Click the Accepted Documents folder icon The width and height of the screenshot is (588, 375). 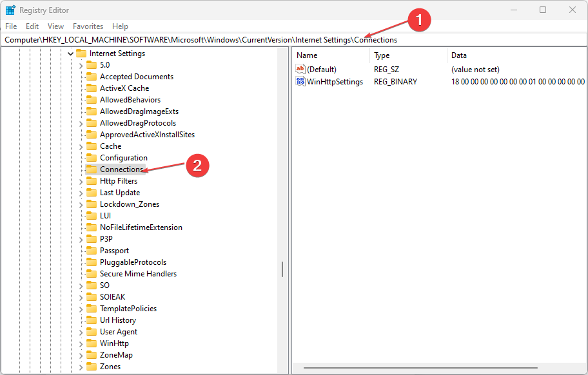point(92,77)
